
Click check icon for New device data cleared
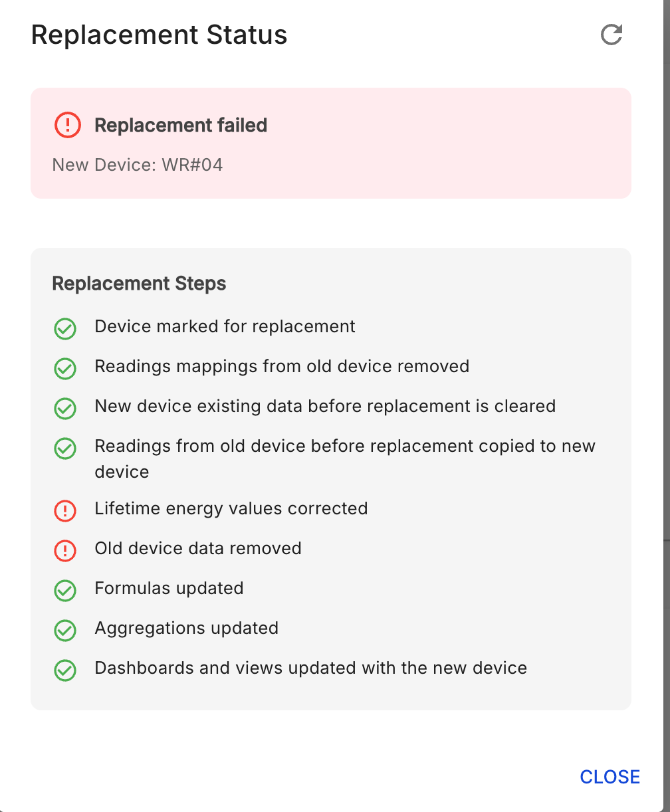coord(64,408)
